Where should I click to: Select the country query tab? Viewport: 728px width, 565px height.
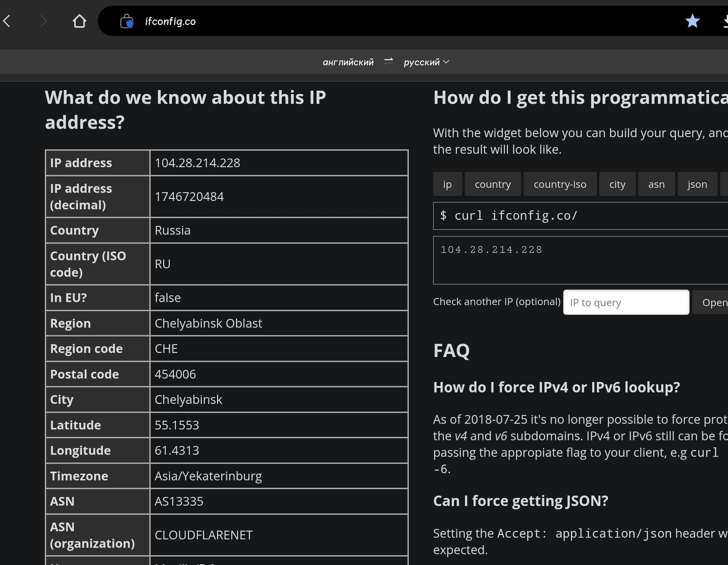coord(493,184)
